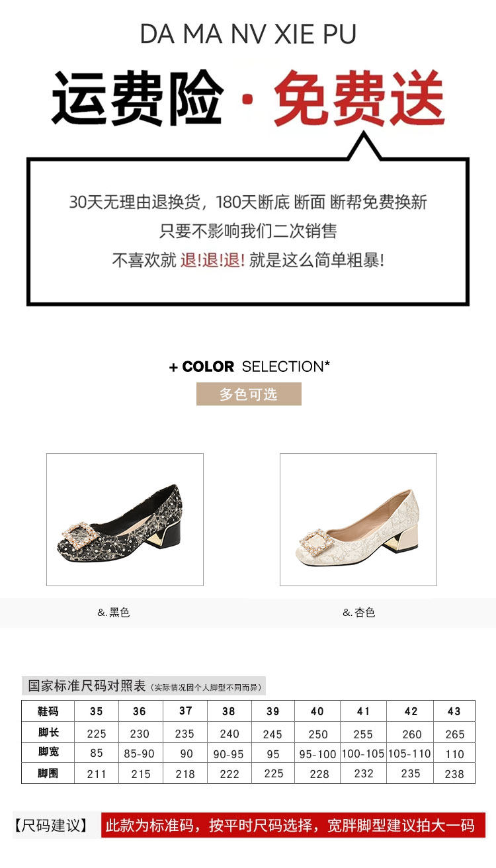Select size 43 column header
The image size is (496, 868).
click(454, 711)
